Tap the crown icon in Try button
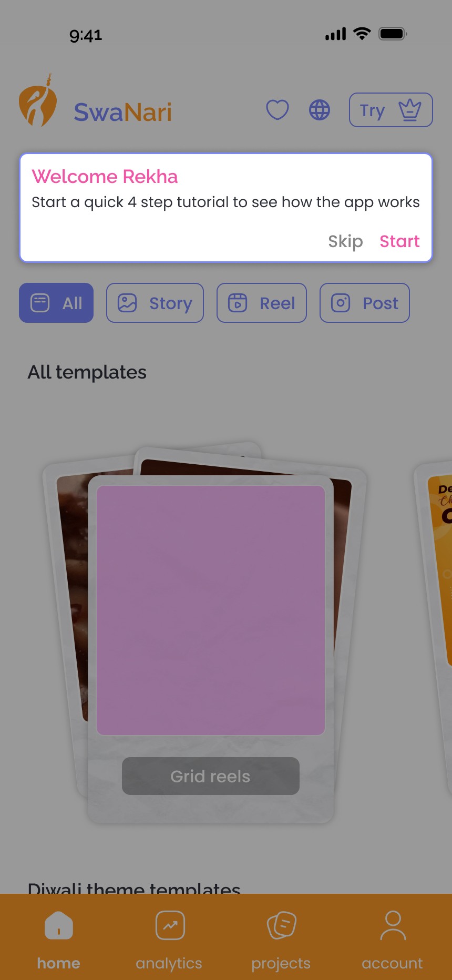 410,110
